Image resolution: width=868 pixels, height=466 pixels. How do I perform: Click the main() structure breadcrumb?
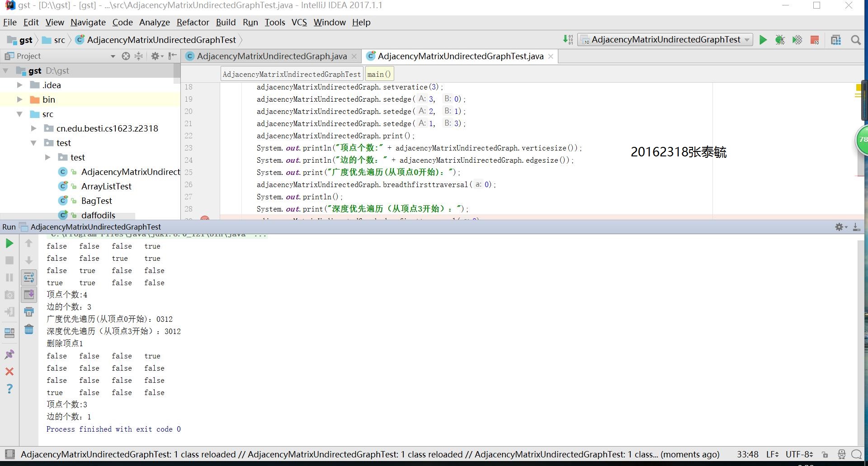tap(379, 74)
